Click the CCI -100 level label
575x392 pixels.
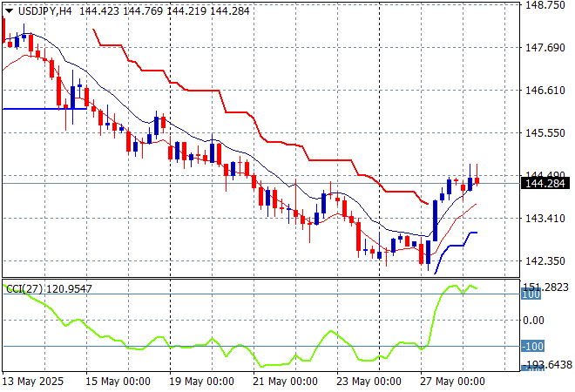(534, 347)
